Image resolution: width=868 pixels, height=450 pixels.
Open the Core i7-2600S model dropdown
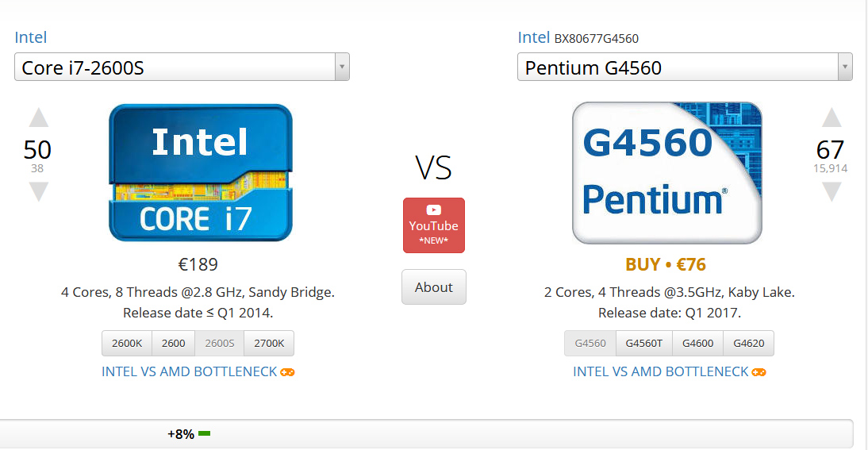click(182, 67)
